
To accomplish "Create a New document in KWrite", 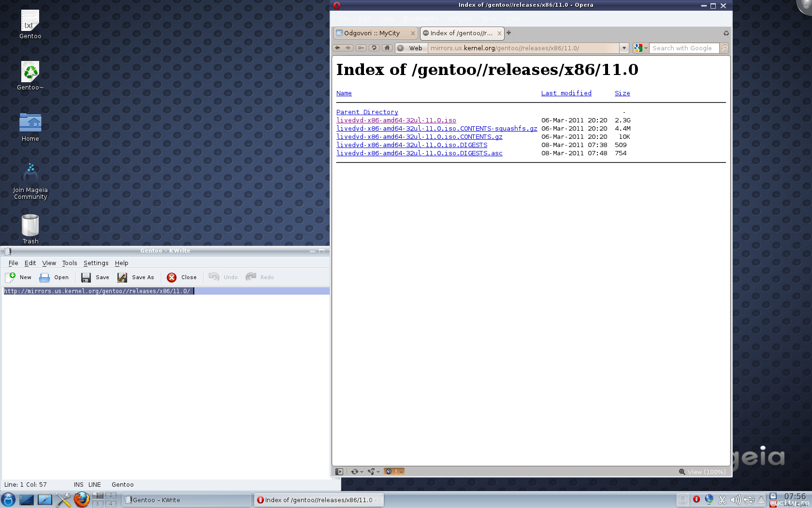I will point(18,277).
